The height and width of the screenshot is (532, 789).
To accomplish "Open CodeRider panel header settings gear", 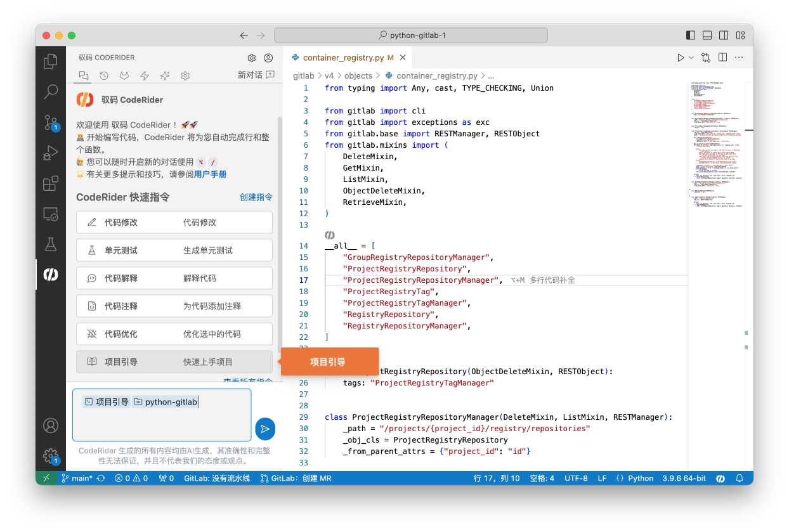I will coord(252,58).
